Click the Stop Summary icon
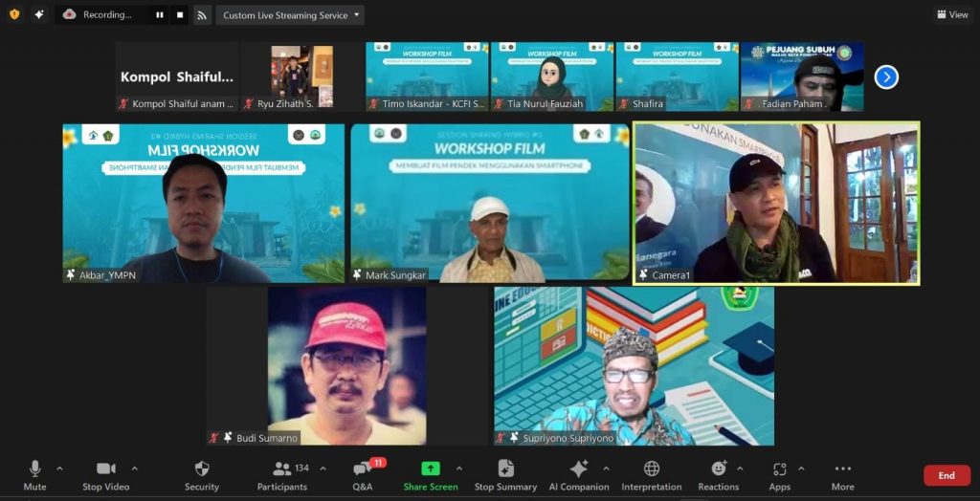Screen dimensions: 980x501 click(x=505, y=468)
